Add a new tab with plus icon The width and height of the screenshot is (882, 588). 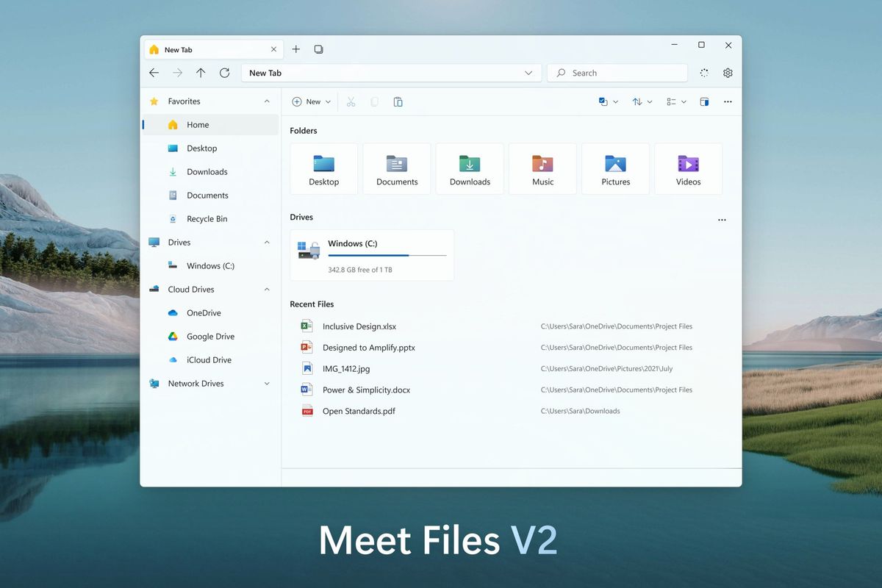296,49
